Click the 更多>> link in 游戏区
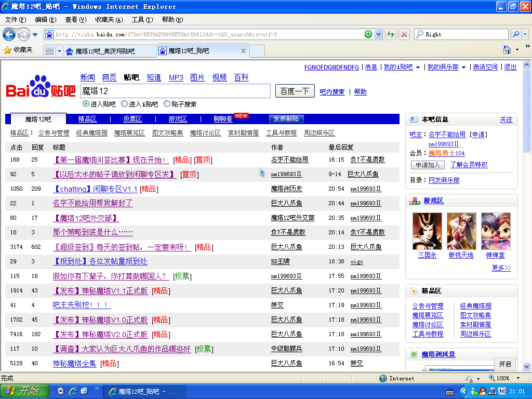 [501, 268]
